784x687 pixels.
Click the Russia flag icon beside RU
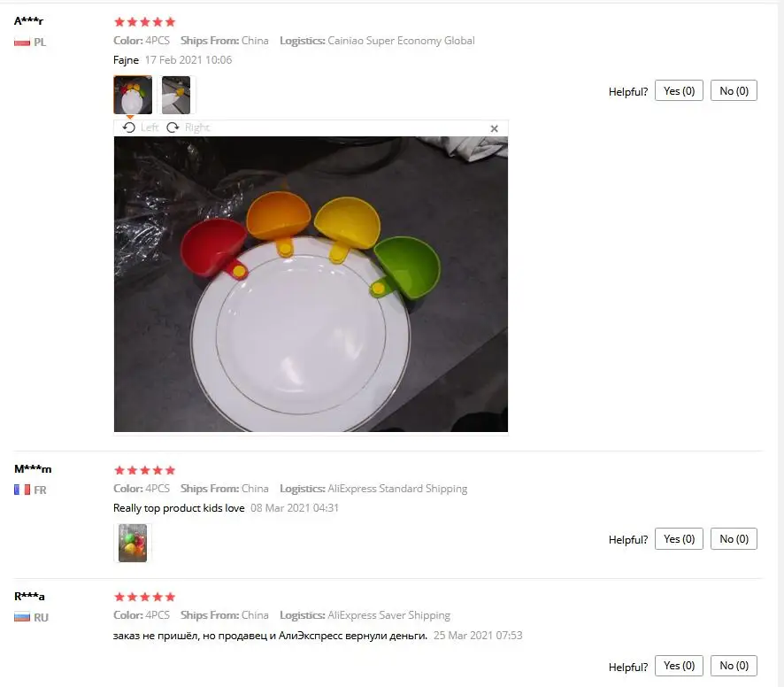click(x=22, y=617)
